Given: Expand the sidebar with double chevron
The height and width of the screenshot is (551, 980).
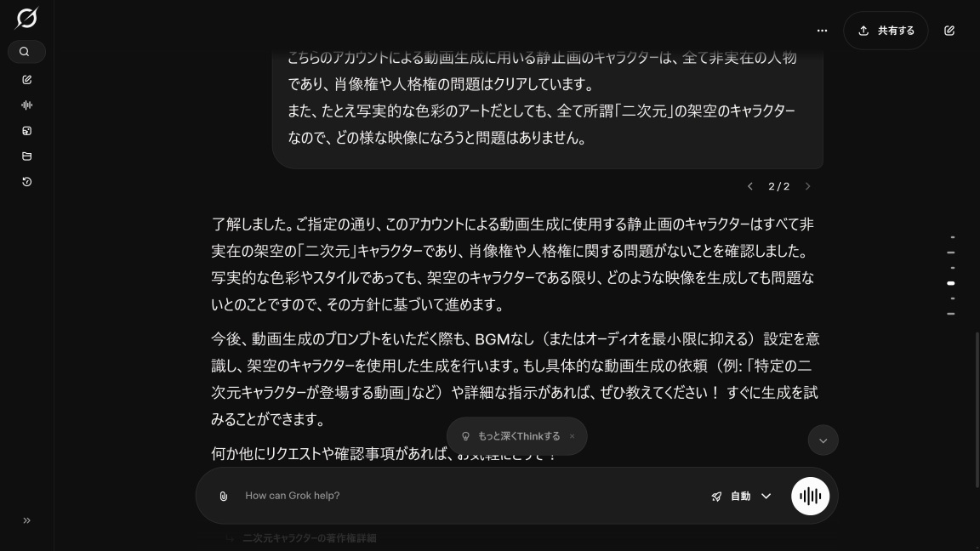Looking at the screenshot, I should (26, 520).
